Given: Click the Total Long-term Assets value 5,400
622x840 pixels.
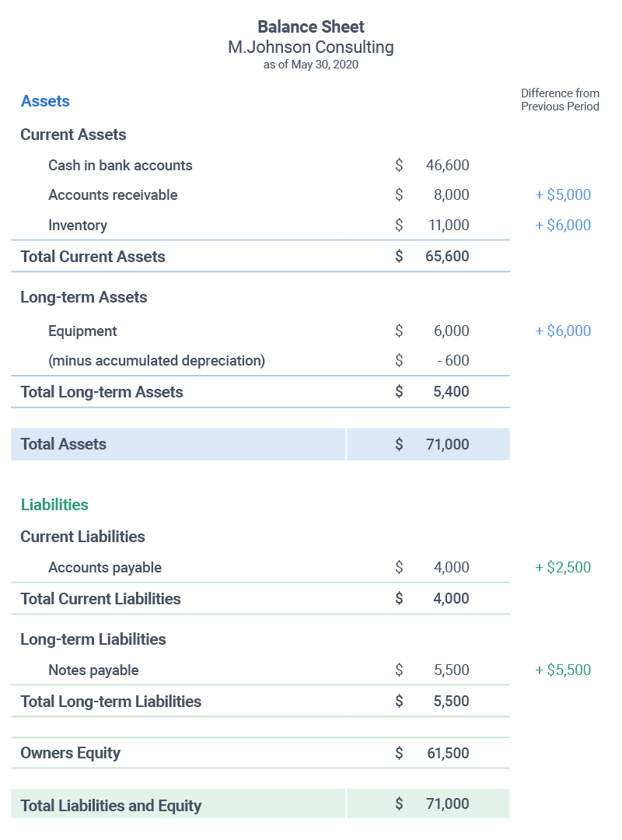Looking at the screenshot, I should pos(451,392).
